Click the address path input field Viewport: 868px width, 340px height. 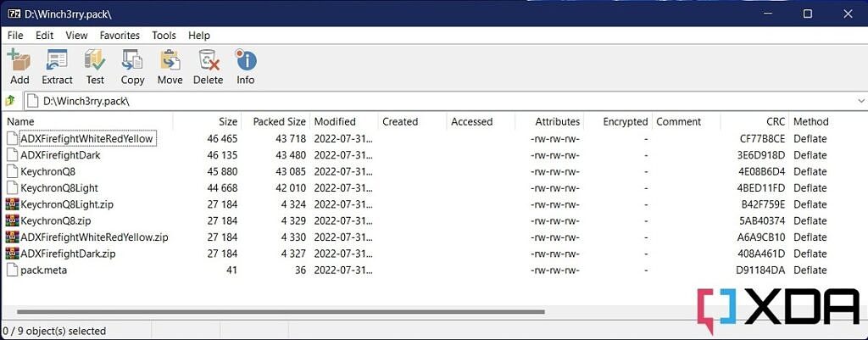[424, 101]
